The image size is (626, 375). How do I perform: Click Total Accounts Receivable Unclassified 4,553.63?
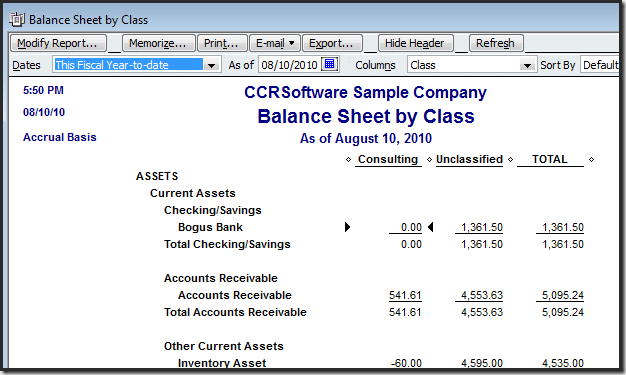[482, 312]
